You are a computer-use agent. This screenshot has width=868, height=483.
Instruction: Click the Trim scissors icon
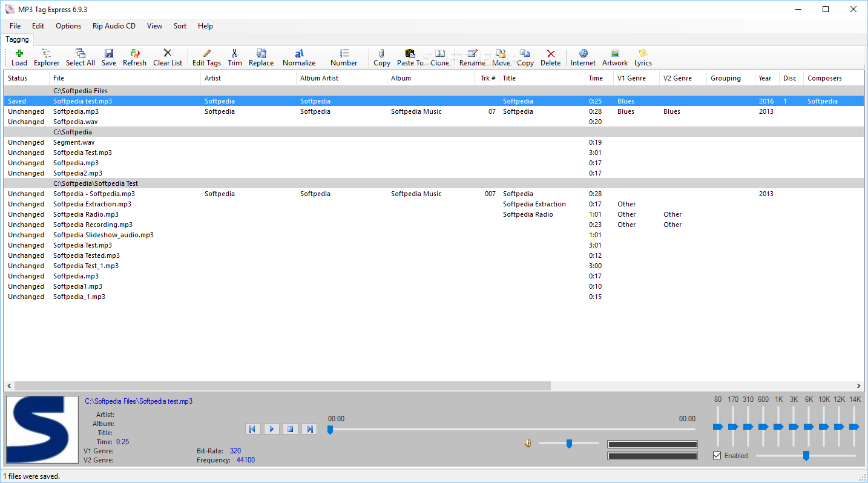[235, 54]
